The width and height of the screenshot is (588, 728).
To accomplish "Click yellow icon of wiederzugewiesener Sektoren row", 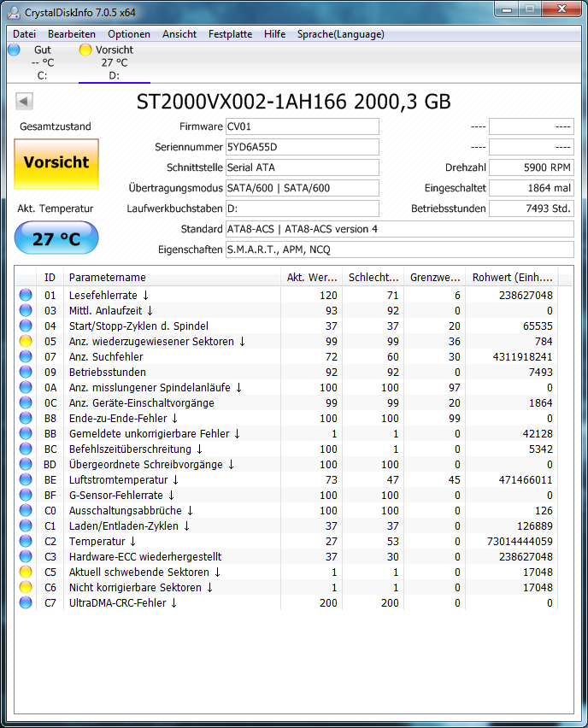I will coord(26,341).
